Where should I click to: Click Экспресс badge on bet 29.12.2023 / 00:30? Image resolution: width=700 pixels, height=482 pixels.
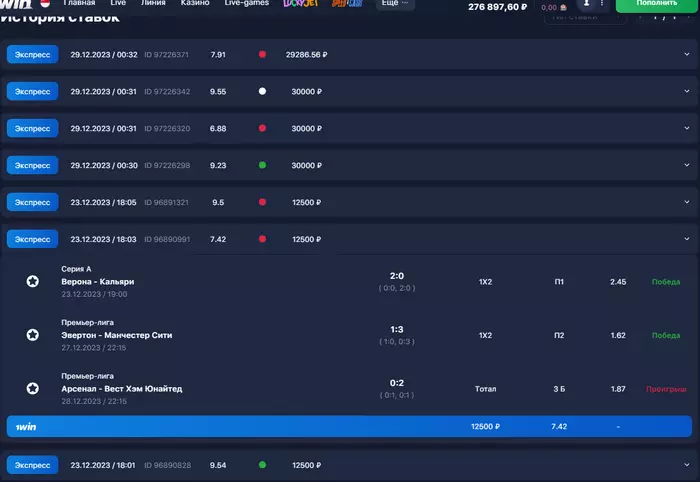point(33,165)
